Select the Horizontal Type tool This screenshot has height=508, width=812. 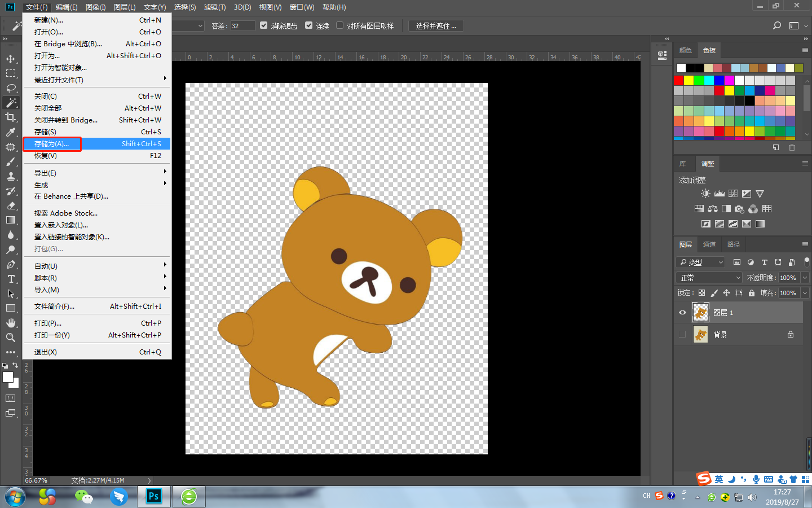pyautogui.click(x=11, y=278)
